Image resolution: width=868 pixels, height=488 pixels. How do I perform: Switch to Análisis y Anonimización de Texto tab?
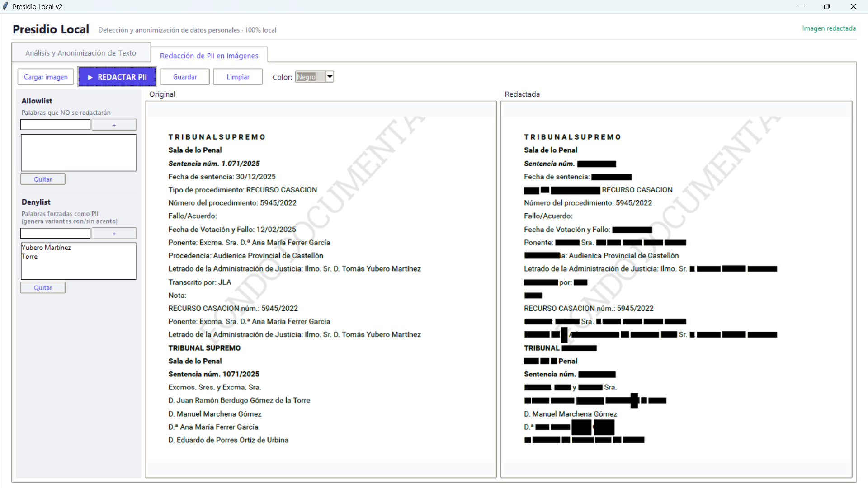click(x=81, y=53)
